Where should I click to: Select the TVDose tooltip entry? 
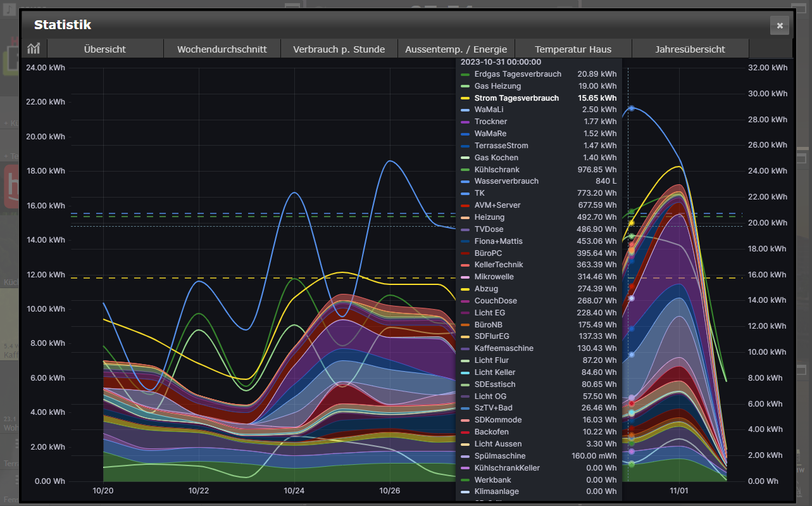(x=539, y=229)
